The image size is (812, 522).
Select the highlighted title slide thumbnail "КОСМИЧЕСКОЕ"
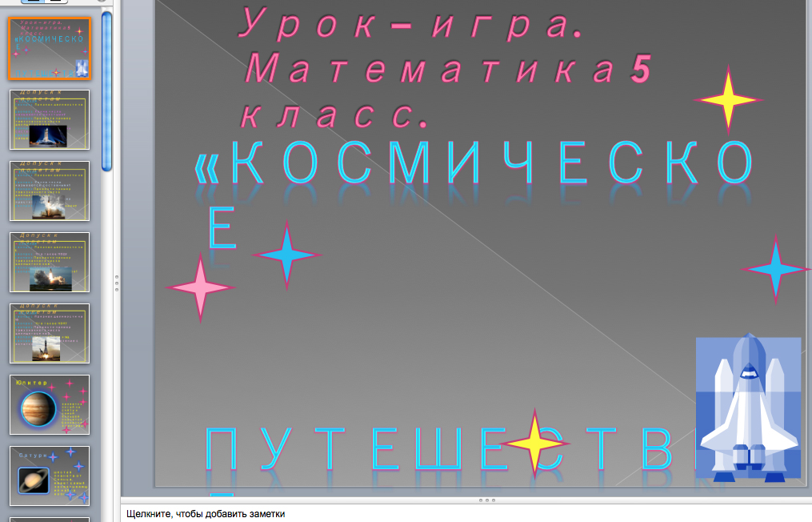click(x=49, y=48)
